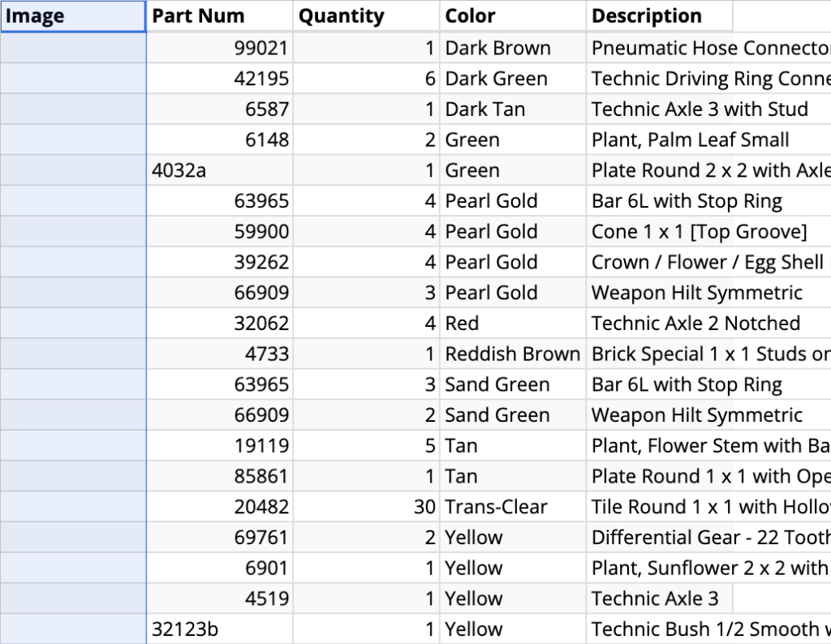This screenshot has height=644, width=831.
Task: Select part number cell 20482
Action: [219, 508]
